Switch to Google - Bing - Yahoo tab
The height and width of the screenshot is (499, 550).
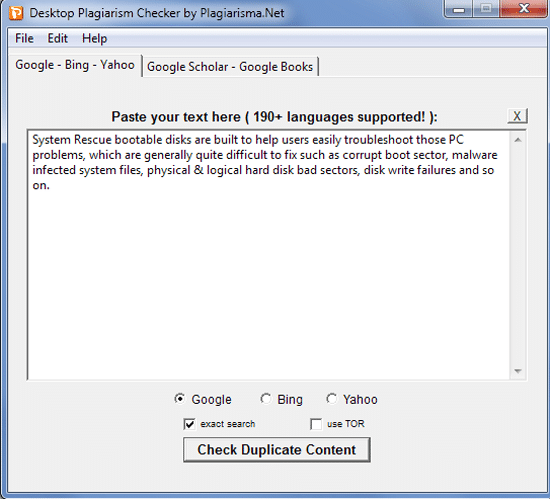pos(75,65)
